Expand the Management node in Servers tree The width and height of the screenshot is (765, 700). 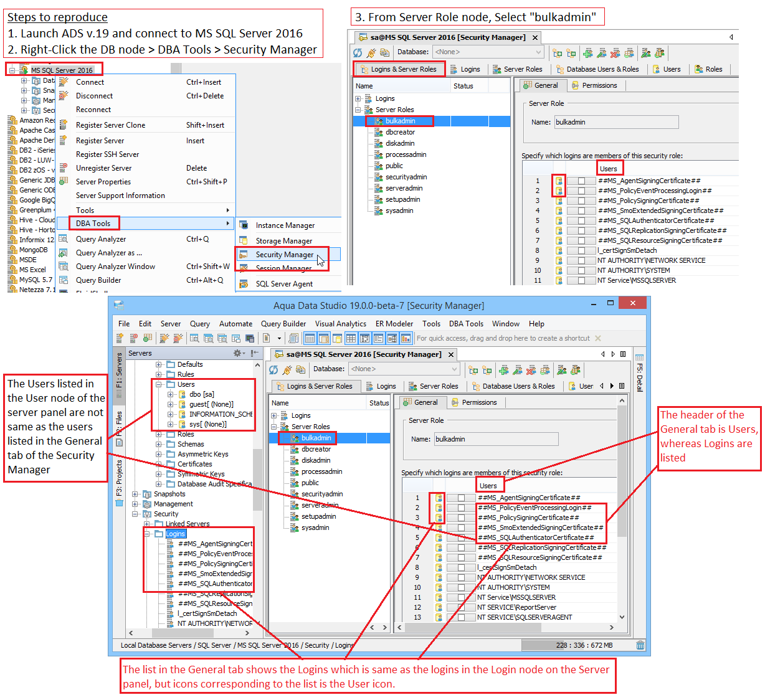pyautogui.click(x=135, y=504)
